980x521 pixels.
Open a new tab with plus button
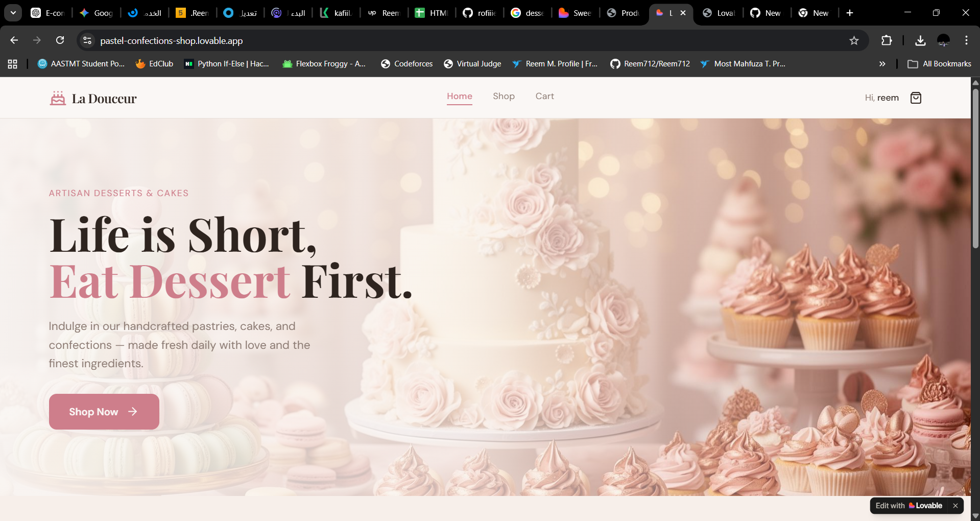[x=850, y=13]
